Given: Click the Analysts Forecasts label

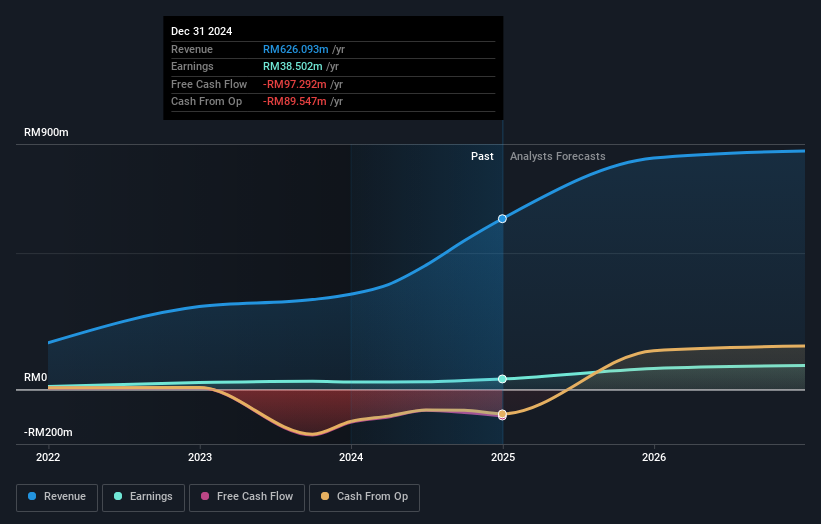Looking at the screenshot, I should click(558, 157).
